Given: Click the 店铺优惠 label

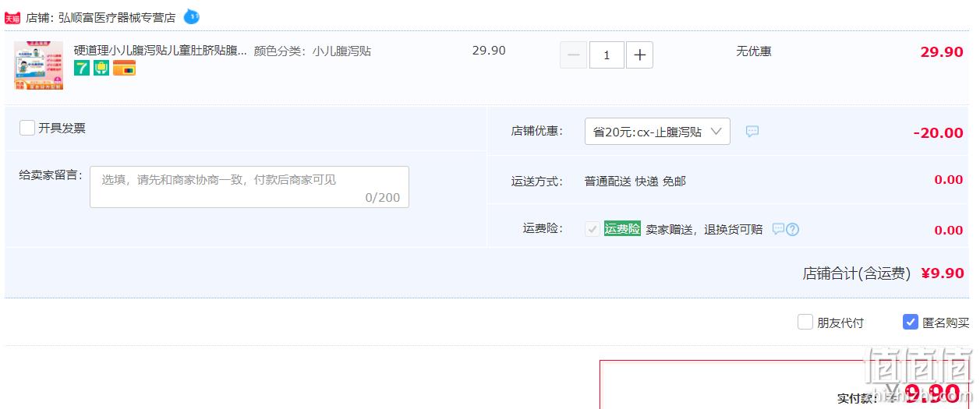Looking at the screenshot, I should (x=537, y=132).
